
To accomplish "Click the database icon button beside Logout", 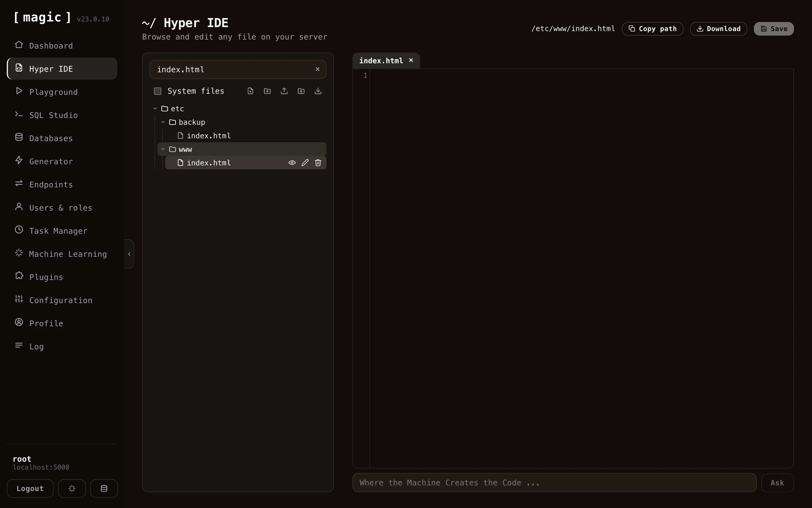I will tap(104, 488).
